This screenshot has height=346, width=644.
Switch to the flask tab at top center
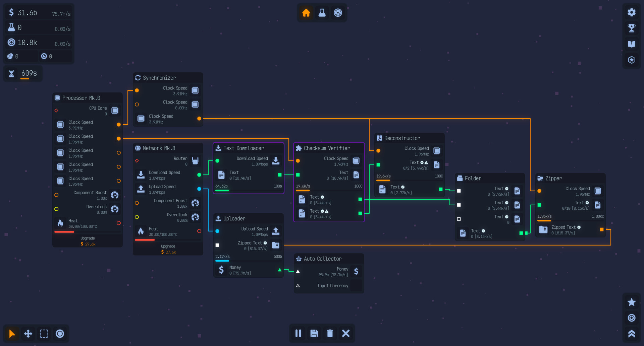pyautogui.click(x=322, y=13)
